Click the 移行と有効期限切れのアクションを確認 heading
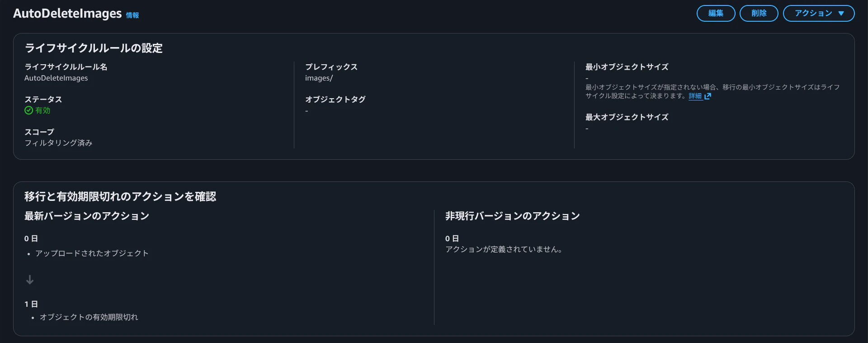The image size is (868, 343). pos(120,196)
